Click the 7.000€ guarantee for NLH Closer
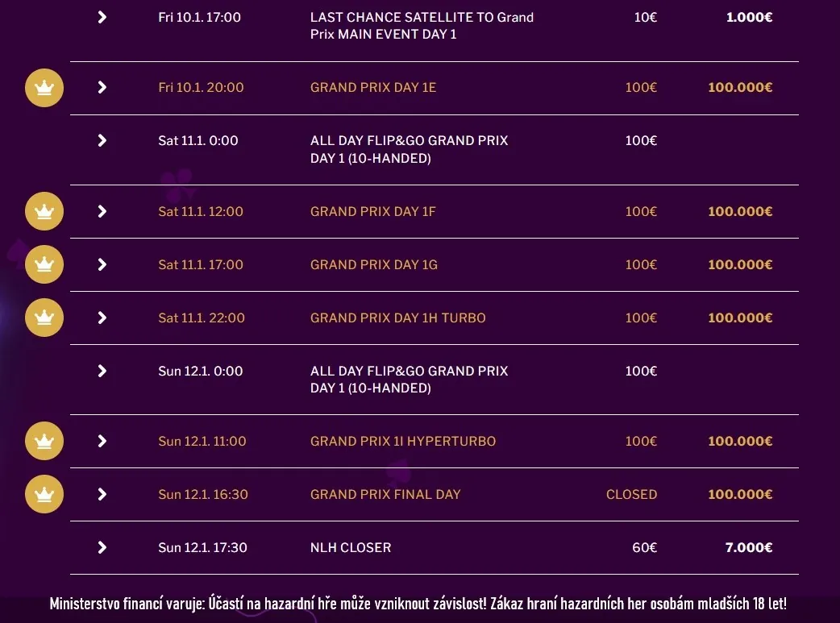This screenshot has height=623, width=840. 748,547
